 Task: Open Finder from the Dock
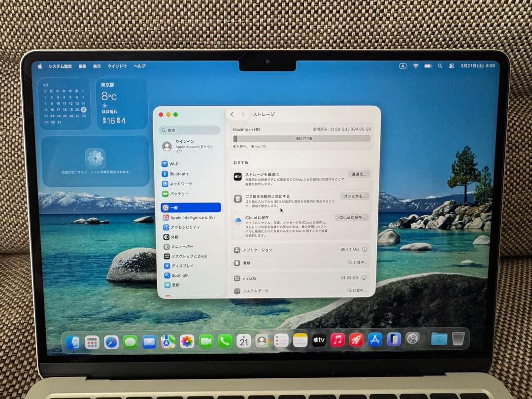click(x=73, y=342)
